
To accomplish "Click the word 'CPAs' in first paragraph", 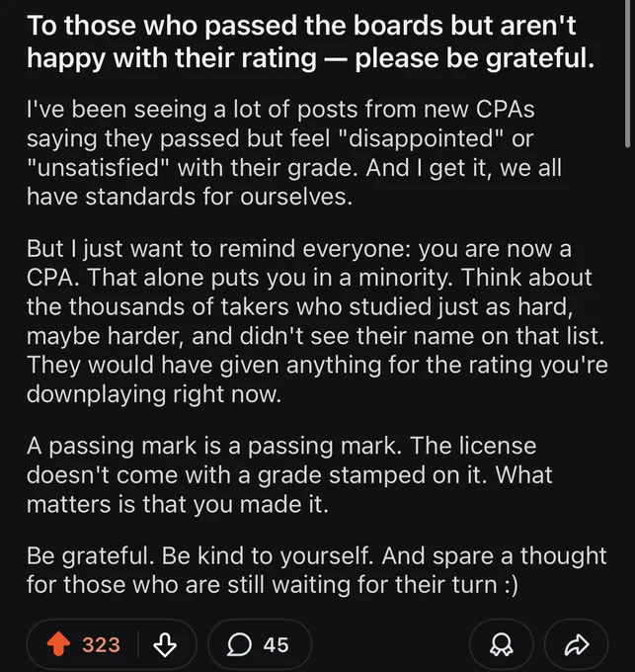I will [x=505, y=110].
